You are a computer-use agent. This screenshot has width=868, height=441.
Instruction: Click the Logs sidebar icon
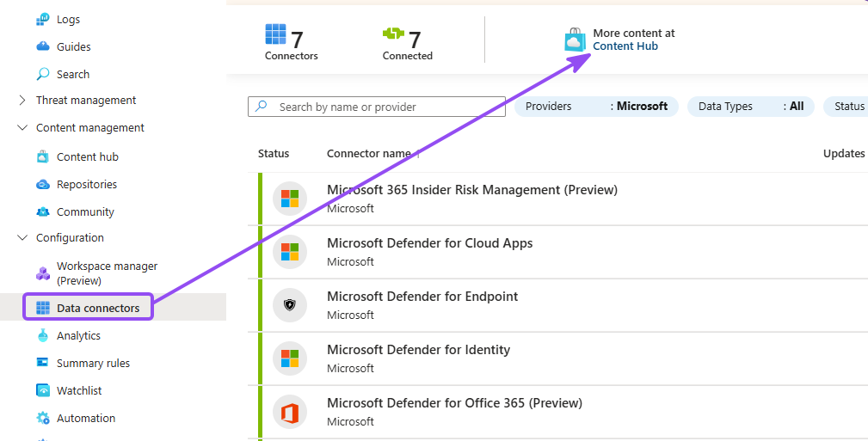(x=43, y=20)
